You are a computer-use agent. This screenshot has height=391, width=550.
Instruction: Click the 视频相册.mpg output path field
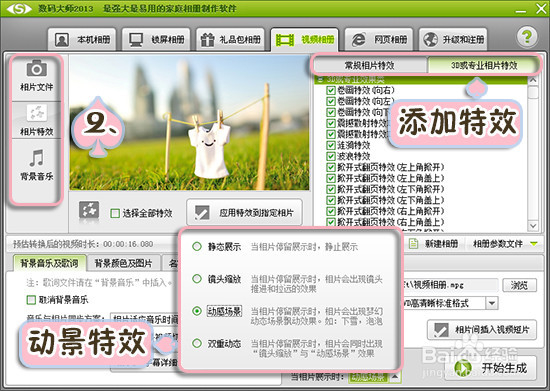click(451, 285)
